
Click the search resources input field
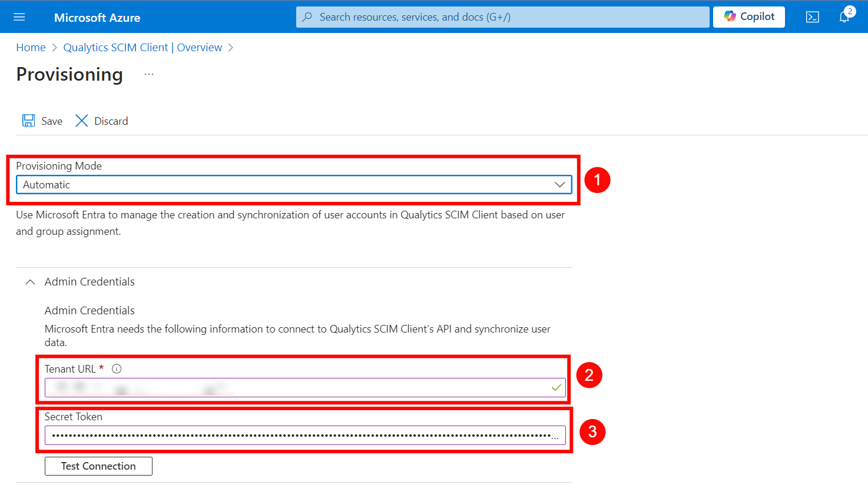(503, 17)
